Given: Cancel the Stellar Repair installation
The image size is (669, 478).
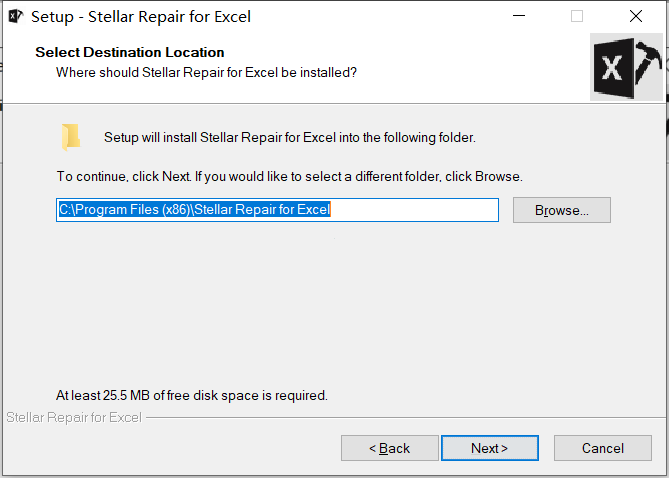Looking at the screenshot, I should click(603, 448).
